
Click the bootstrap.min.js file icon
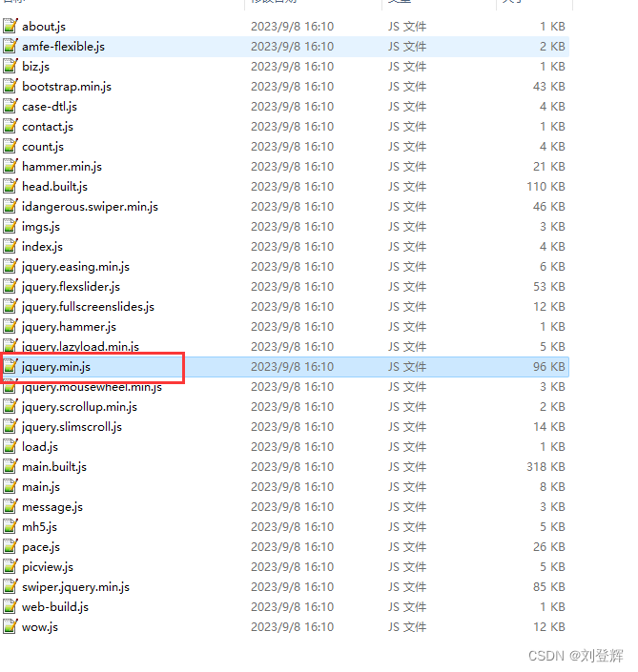pyautogui.click(x=10, y=86)
